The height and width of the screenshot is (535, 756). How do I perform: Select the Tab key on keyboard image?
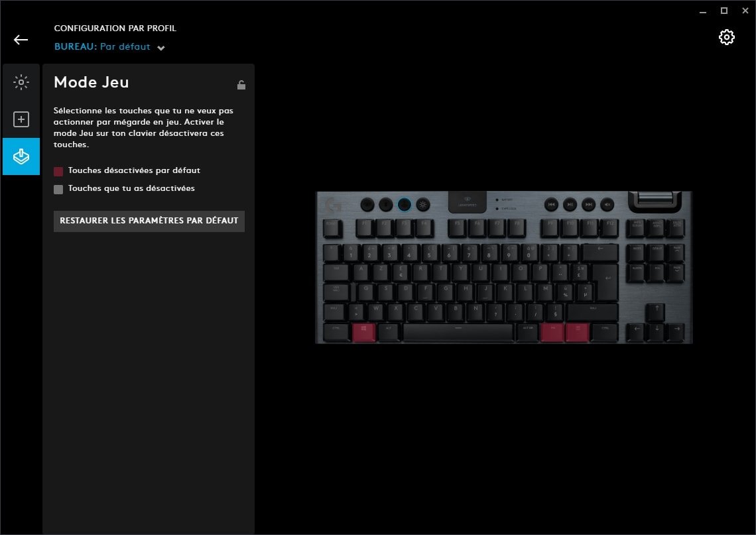pos(336,272)
